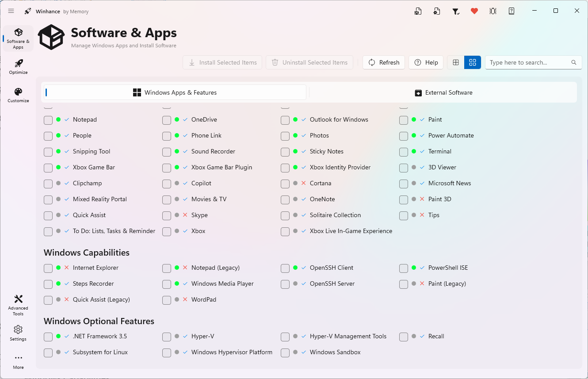Select the Windows Apps & Features tab
The height and width of the screenshot is (379, 588).
(175, 92)
